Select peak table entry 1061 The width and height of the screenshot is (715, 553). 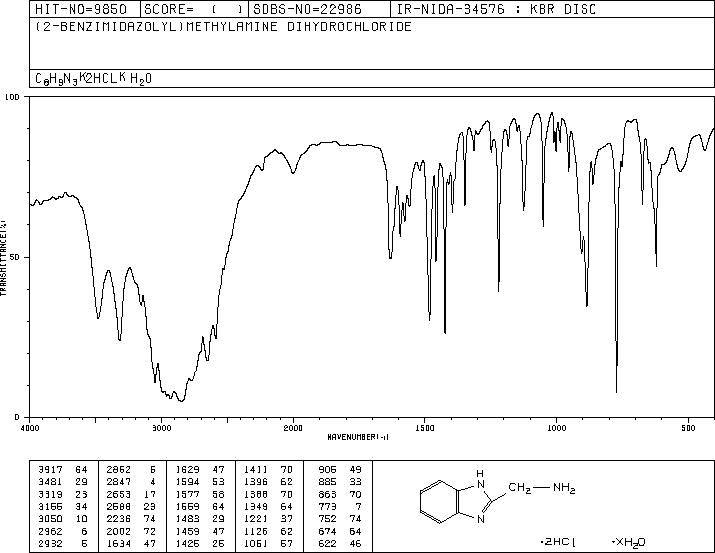(x=268, y=544)
